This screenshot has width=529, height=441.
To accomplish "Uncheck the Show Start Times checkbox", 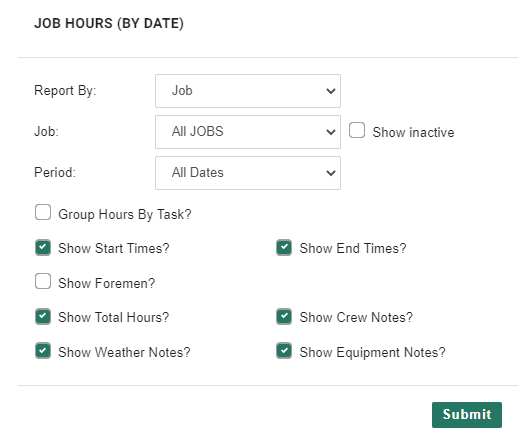I will [43, 247].
